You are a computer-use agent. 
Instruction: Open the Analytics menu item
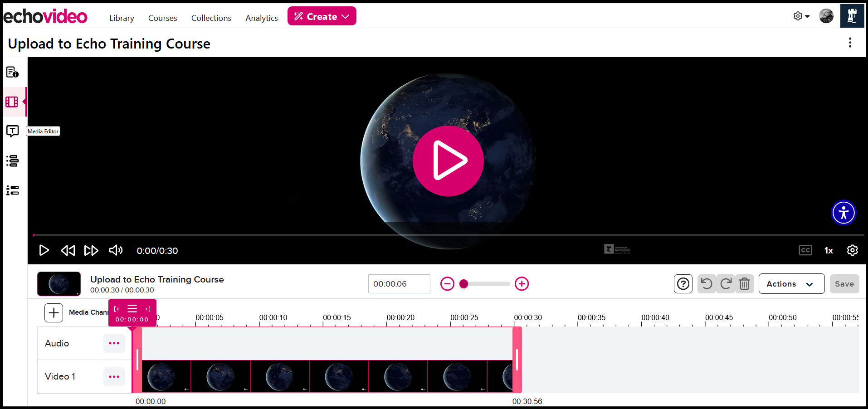pos(262,18)
